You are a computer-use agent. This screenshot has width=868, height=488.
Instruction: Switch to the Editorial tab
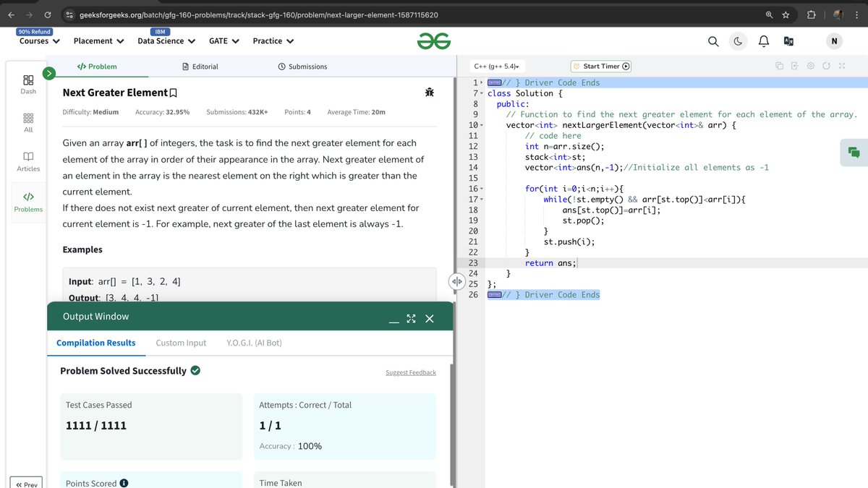click(200, 67)
